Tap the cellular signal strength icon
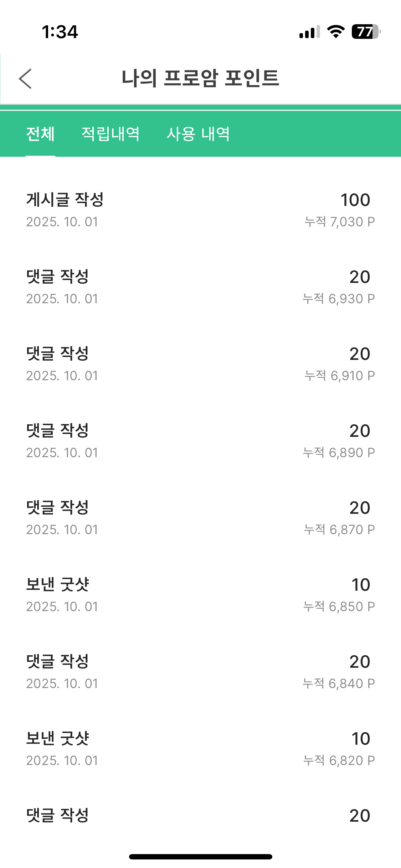 click(x=309, y=32)
